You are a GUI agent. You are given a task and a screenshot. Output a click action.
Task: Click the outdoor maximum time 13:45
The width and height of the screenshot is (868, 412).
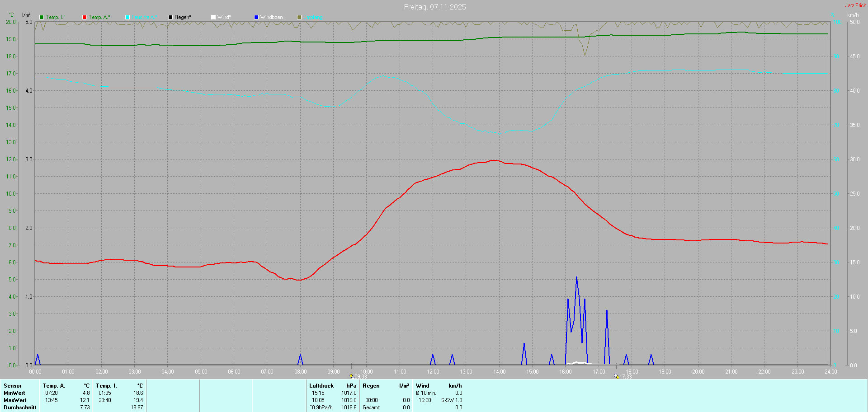click(52, 400)
